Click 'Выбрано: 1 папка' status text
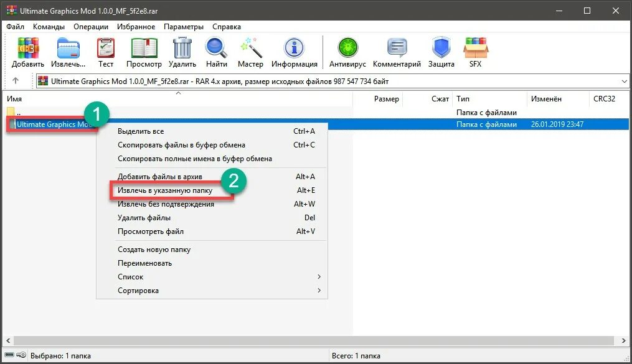 [x=60, y=355]
